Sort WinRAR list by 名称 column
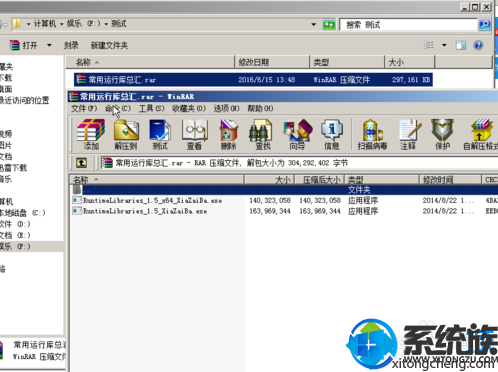This screenshot has width=498, height=372. 157,180
